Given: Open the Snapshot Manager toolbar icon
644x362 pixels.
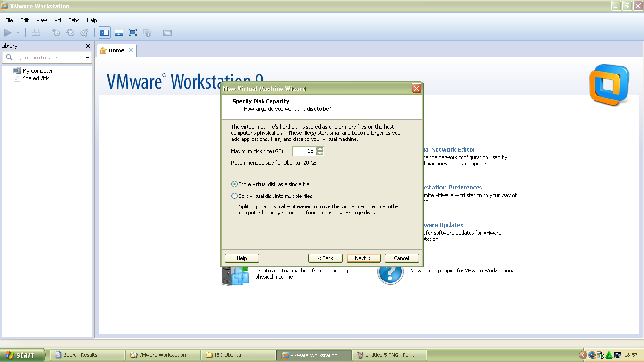Looking at the screenshot, I should click(84, 33).
